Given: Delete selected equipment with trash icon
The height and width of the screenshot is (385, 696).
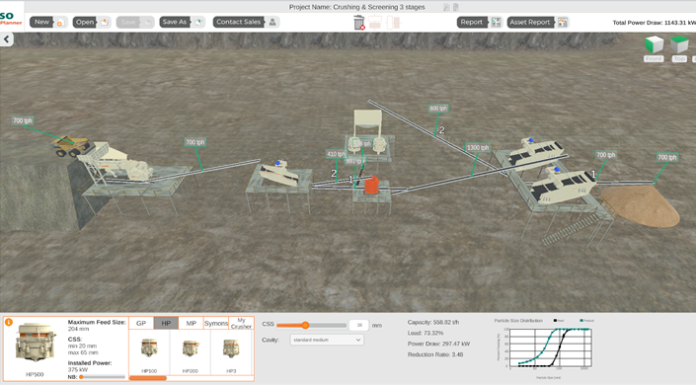Looking at the screenshot, I should (x=359, y=22).
